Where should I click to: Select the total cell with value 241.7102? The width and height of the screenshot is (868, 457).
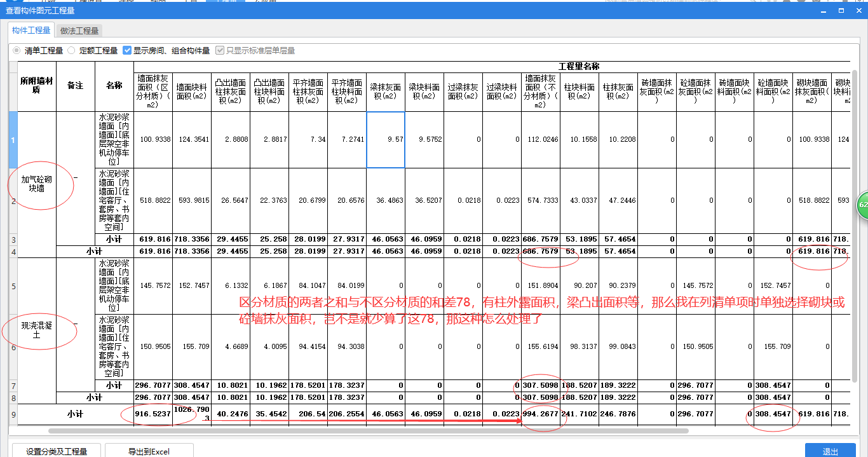(580, 414)
